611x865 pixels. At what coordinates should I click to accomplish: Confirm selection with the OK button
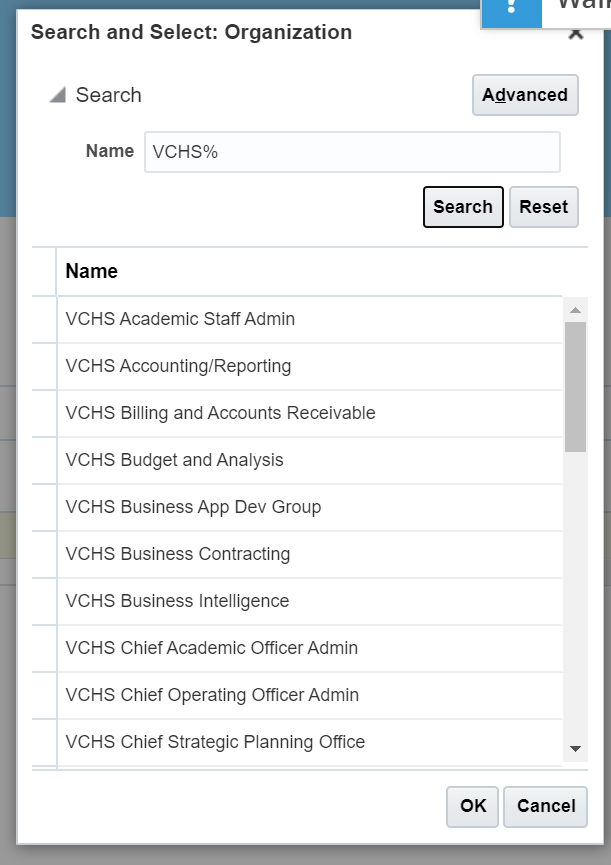473,806
